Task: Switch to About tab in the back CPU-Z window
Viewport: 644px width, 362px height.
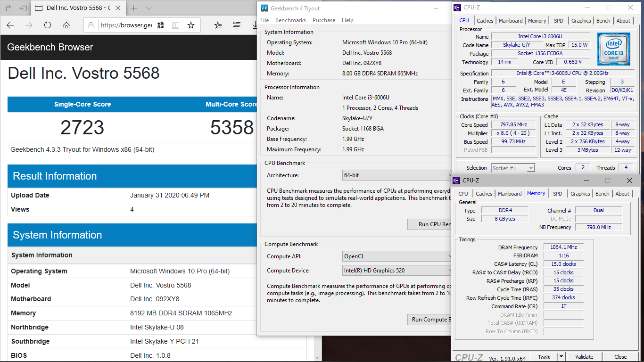Action: (623, 21)
